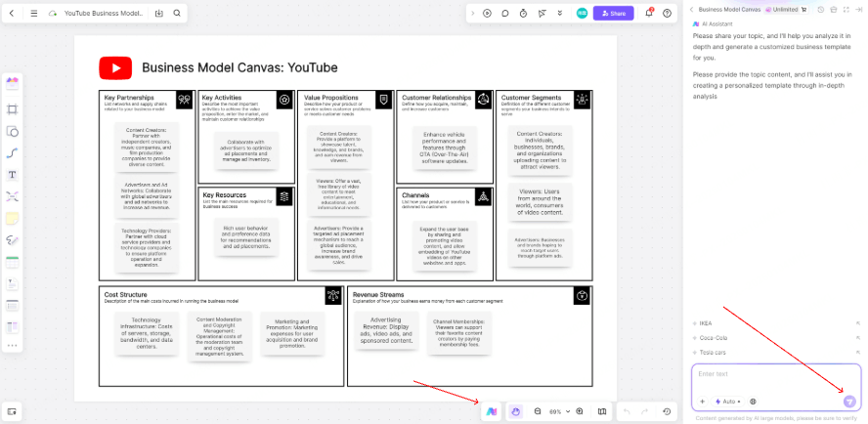View AI assistant history clock icon
This screenshot has height=424, width=868.
coord(821,10)
